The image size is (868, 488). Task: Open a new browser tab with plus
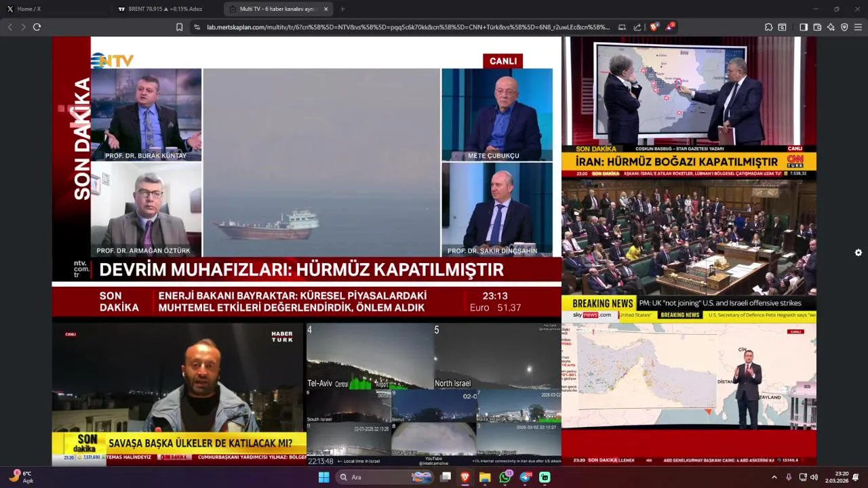coord(342,9)
